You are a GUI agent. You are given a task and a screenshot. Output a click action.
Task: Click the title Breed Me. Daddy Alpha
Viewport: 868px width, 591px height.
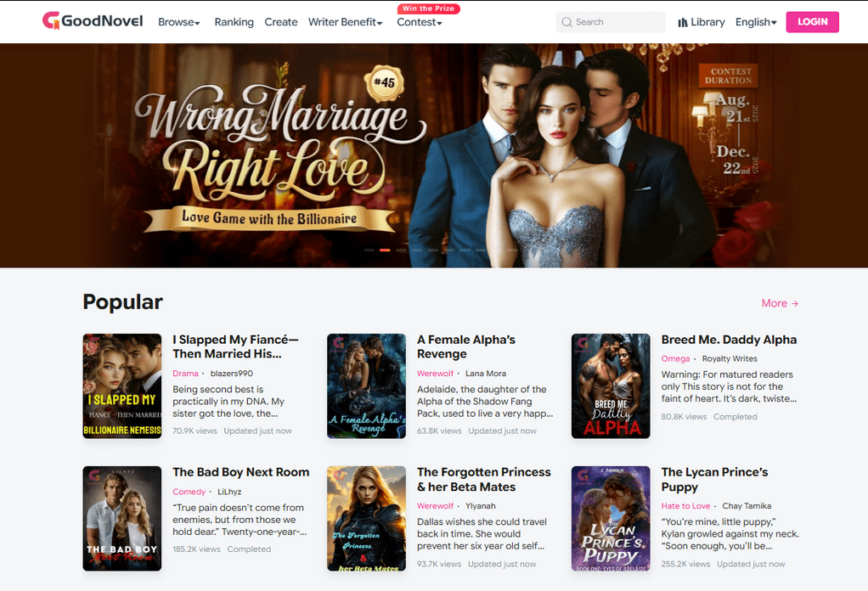729,340
